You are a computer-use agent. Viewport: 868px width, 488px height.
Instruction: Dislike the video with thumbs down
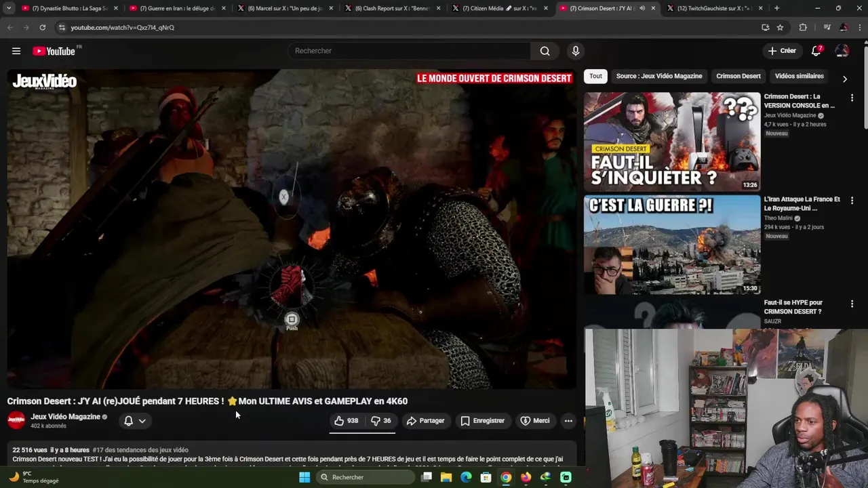(x=381, y=421)
